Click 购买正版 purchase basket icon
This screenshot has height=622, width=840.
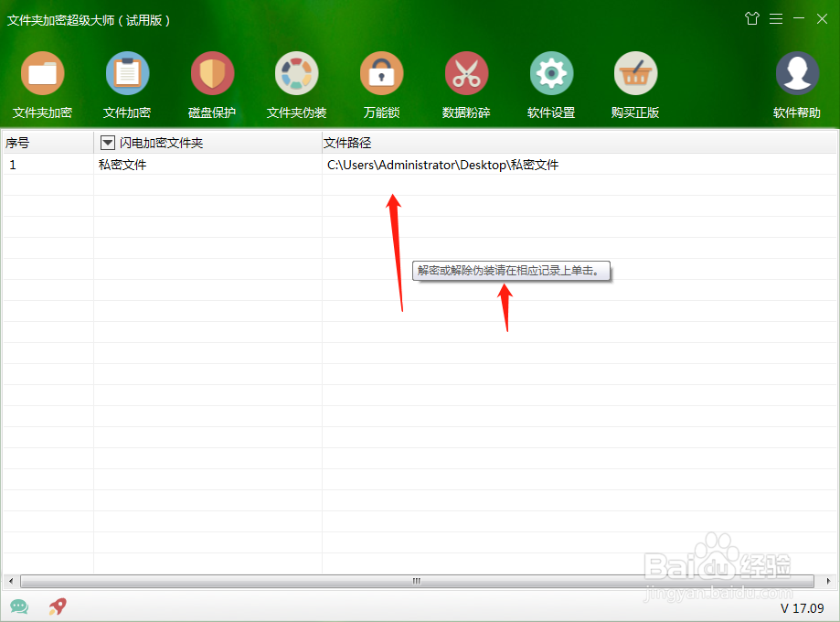tap(635, 73)
